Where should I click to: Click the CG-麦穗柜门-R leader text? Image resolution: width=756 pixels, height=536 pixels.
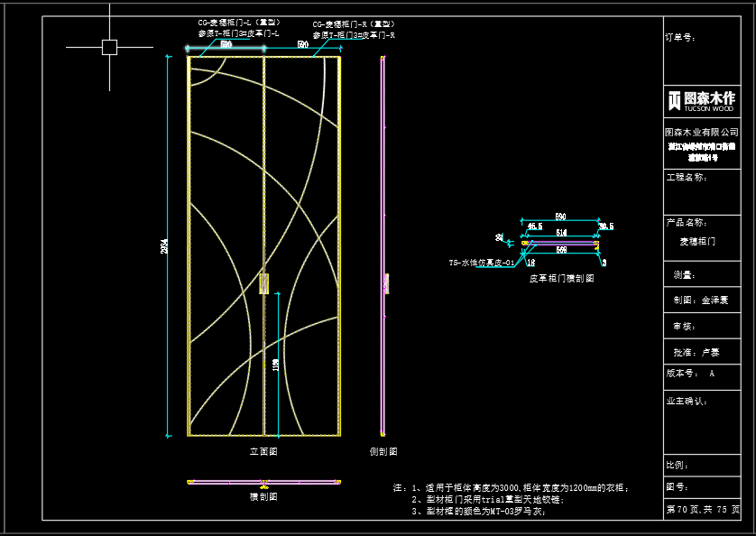354,23
